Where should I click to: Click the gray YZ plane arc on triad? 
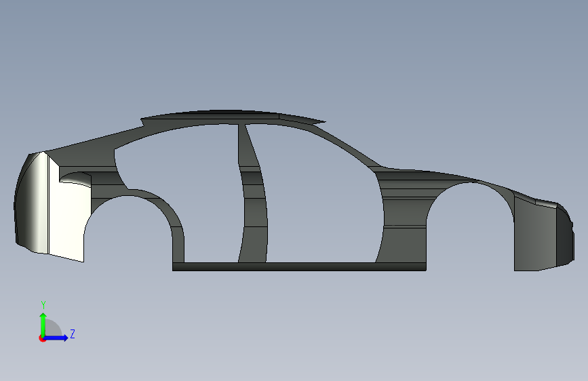[x=52, y=329]
